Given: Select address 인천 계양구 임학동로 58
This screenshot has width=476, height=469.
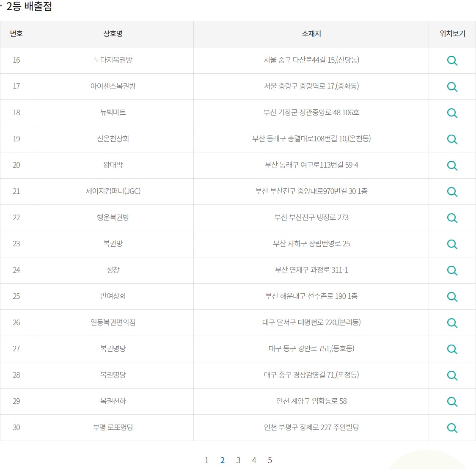Looking at the screenshot, I should click(311, 401).
